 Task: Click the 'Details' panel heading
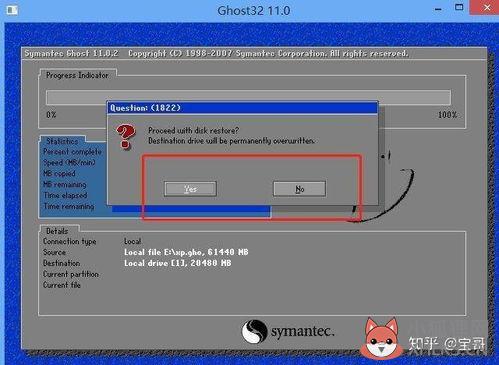[x=57, y=231]
